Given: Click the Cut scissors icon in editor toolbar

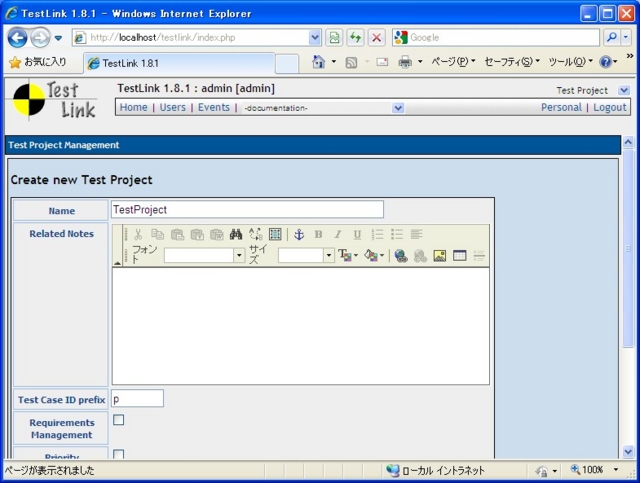Looking at the screenshot, I should click(x=138, y=234).
